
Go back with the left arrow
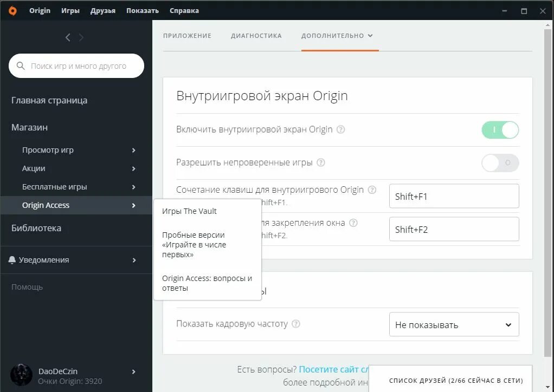[68, 37]
